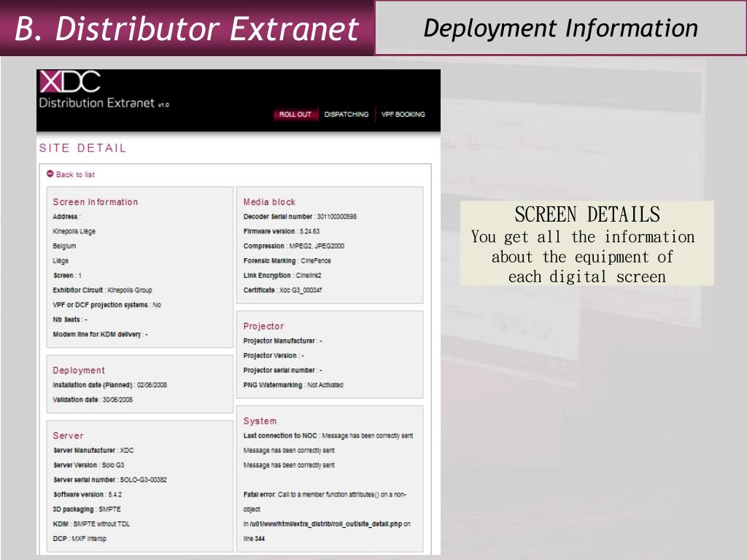Click the Nb Seats row
747x560 pixels.
click(70, 319)
